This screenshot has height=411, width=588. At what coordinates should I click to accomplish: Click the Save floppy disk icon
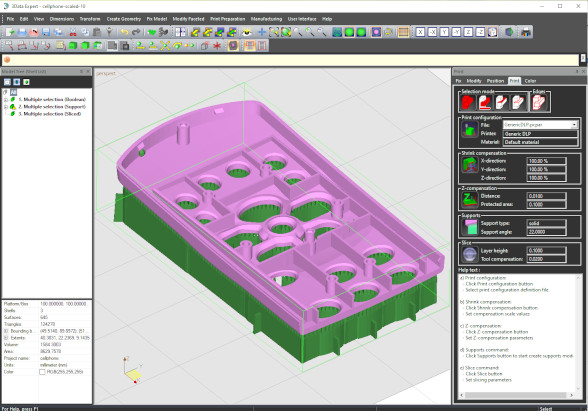click(x=46, y=32)
